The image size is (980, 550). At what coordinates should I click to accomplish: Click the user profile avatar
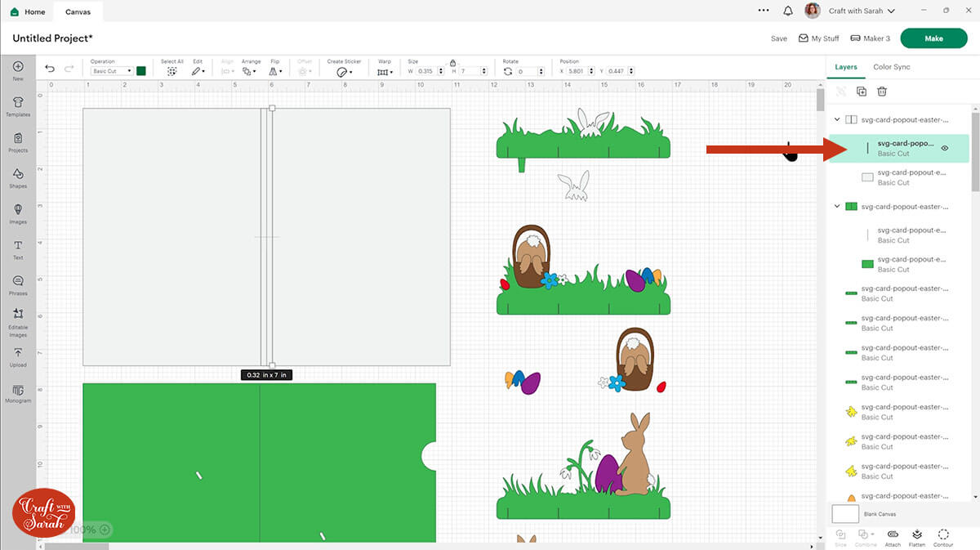[x=812, y=11]
